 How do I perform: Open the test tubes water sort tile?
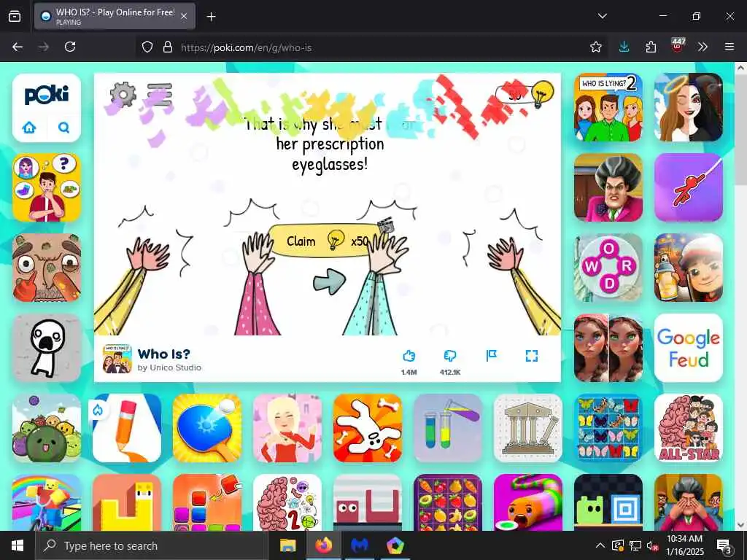(x=448, y=427)
